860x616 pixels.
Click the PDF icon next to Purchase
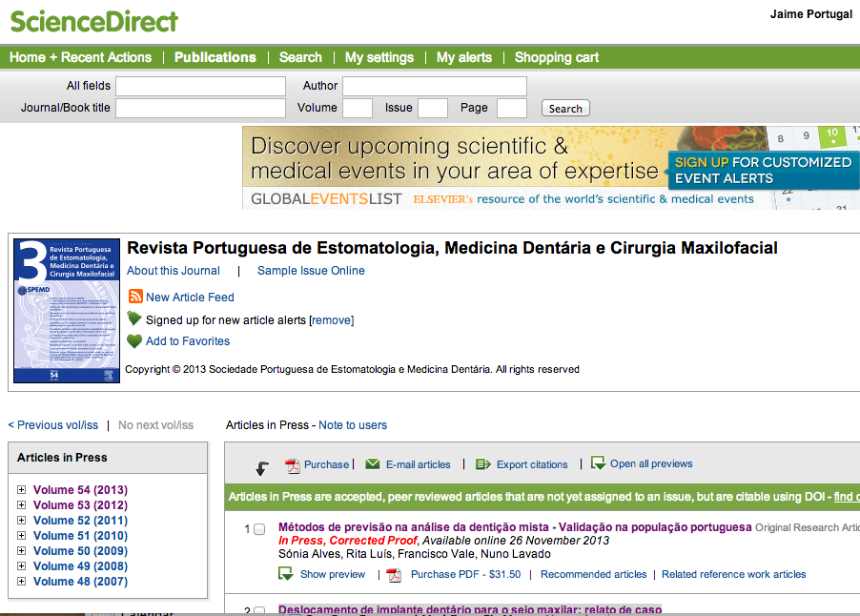[x=293, y=465]
